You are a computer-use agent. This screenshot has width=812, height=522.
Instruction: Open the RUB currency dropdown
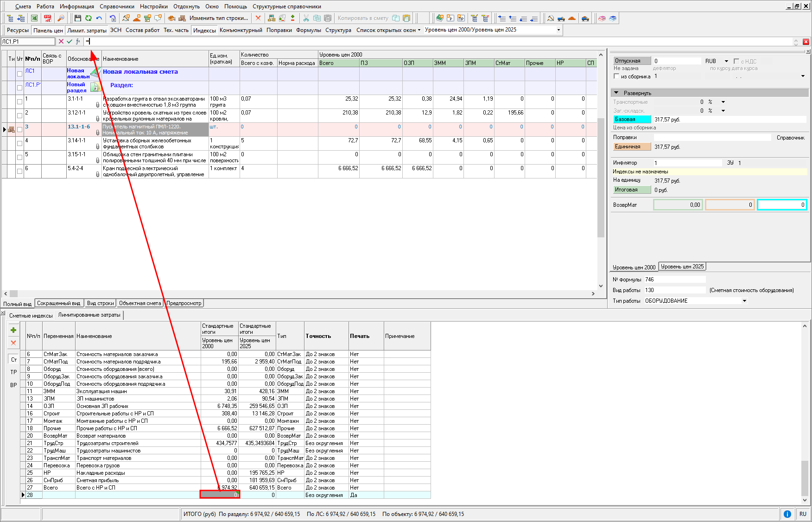[x=726, y=61]
